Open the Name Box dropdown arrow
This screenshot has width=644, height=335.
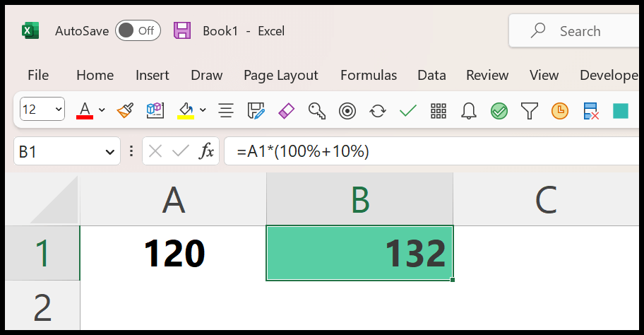coord(109,152)
